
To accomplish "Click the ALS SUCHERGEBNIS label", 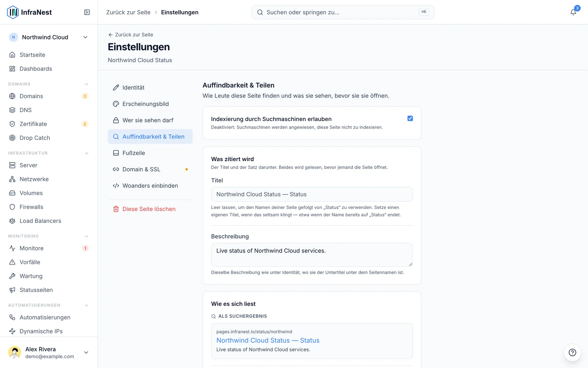I will tap(242, 316).
